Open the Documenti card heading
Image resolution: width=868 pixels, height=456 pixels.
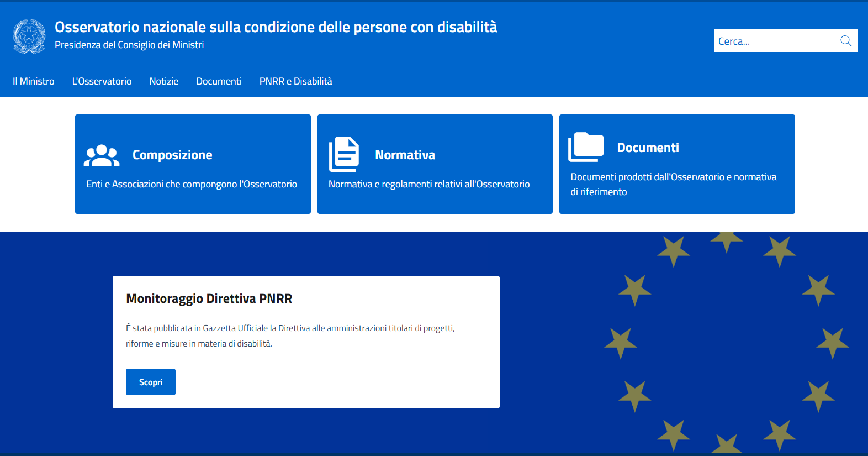pyautogui.click(x=648, y=148)
